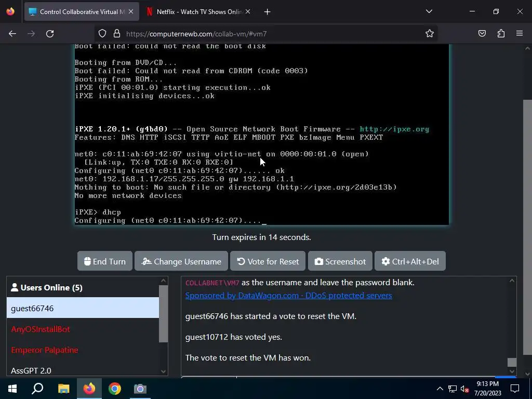The height and width of the screenshot is (399, 532).
Task: Select user AnyOSInstallBot in list
Action: coord(83,329)
